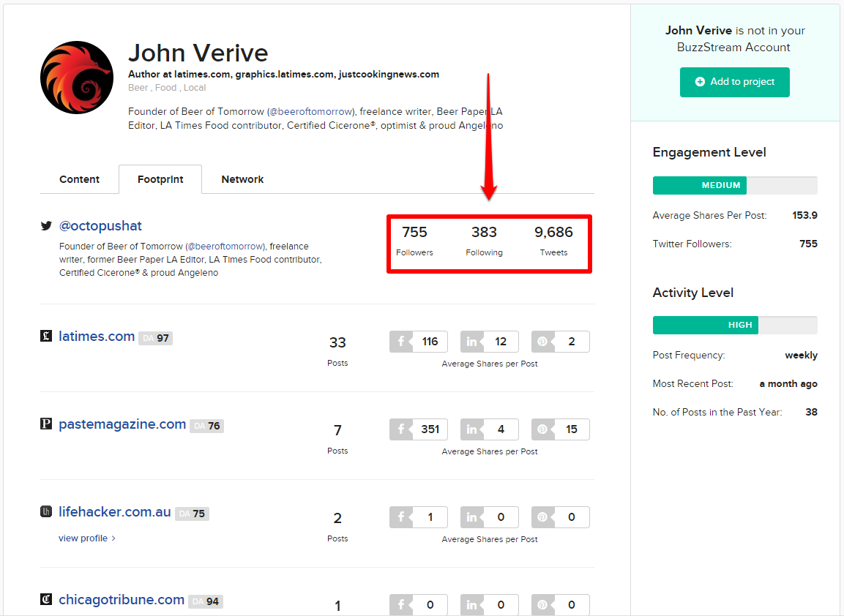The width and height of the screenshot is (844, 616).
Task: Open the Network tab
Action: click(x=242, y=179)
